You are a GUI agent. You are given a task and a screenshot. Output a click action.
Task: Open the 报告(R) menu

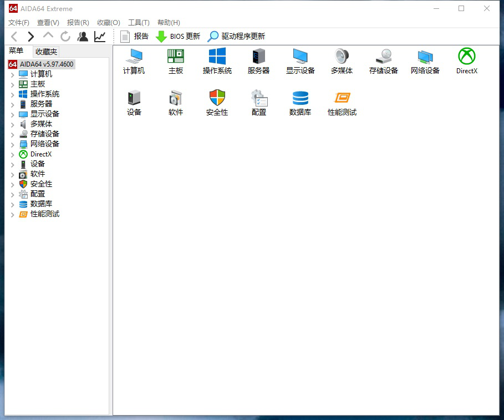click(78, 23)
